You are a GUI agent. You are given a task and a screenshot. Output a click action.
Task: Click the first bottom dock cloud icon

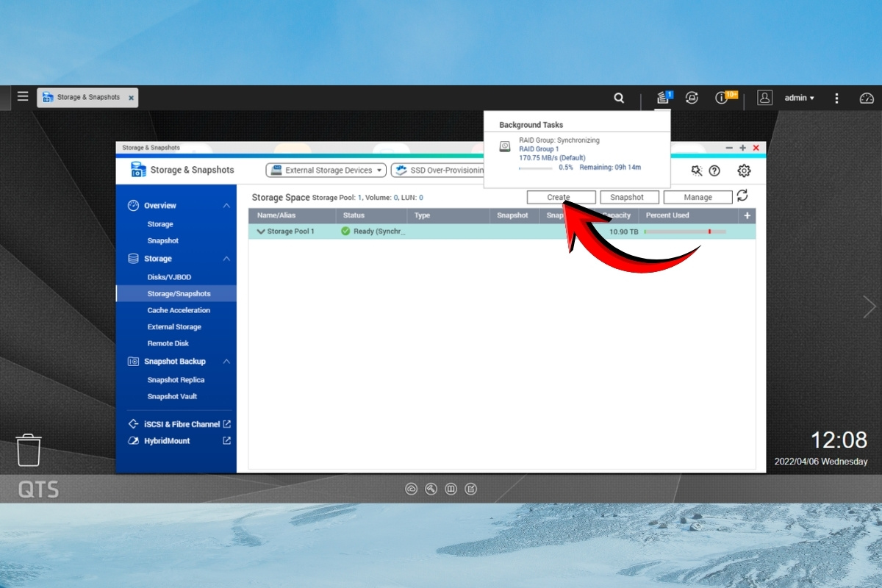click(412, 488)
